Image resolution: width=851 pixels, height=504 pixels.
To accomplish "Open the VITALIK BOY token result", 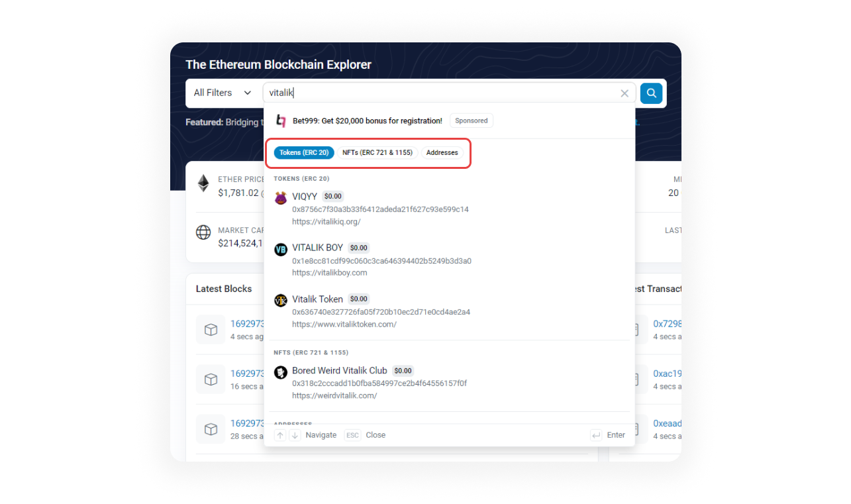I will click(x=318, y=248).
